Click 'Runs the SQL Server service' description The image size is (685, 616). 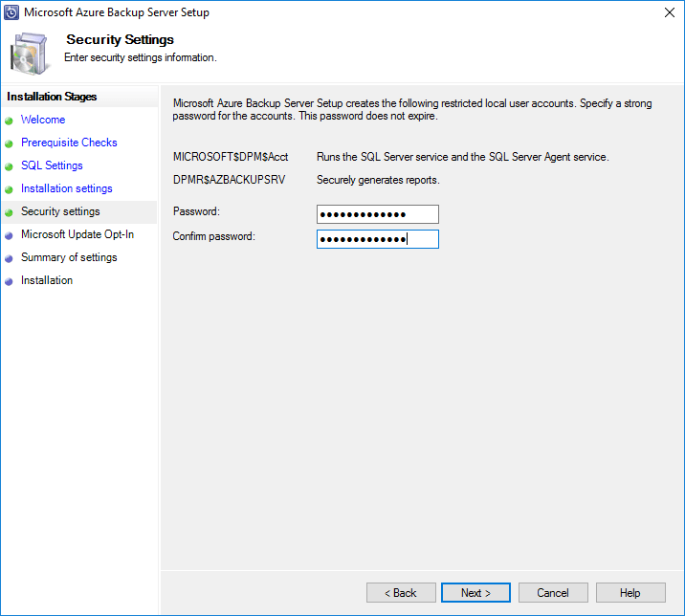coord(463,157)
